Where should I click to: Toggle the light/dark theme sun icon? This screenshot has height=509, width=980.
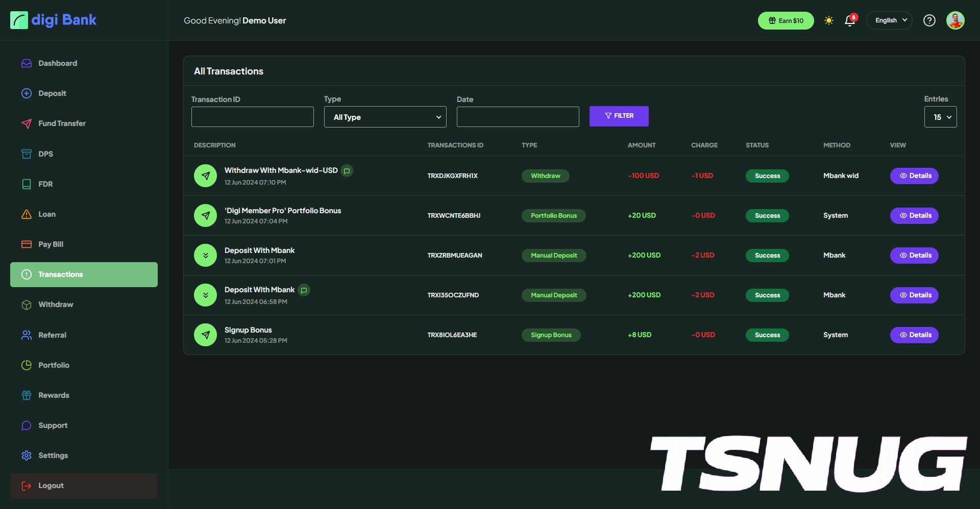pos(829,20)
